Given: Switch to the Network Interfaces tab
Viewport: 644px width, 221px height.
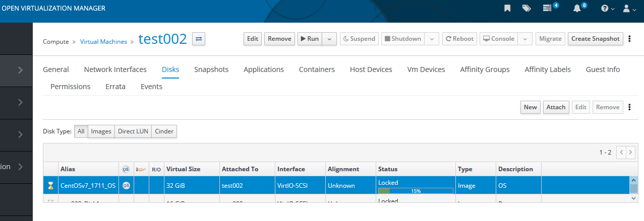Looking at the screenshot, I should point(115,69).
